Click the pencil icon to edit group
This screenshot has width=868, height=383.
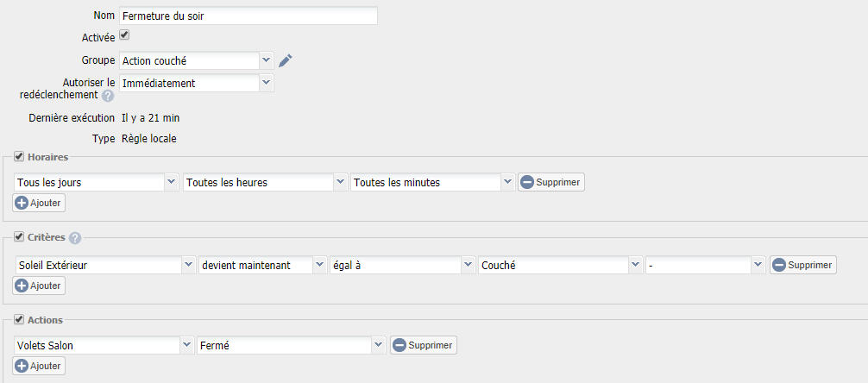click(x=285, y=60)
